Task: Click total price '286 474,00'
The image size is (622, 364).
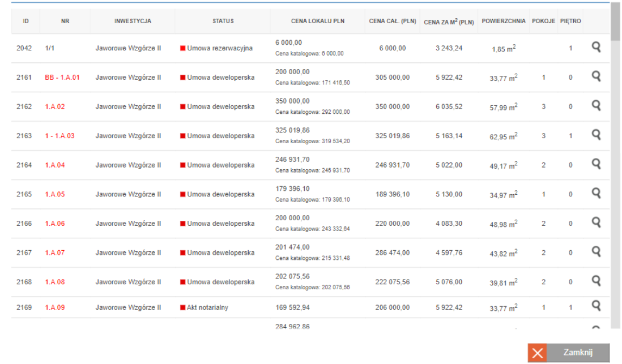Action: 393,252
